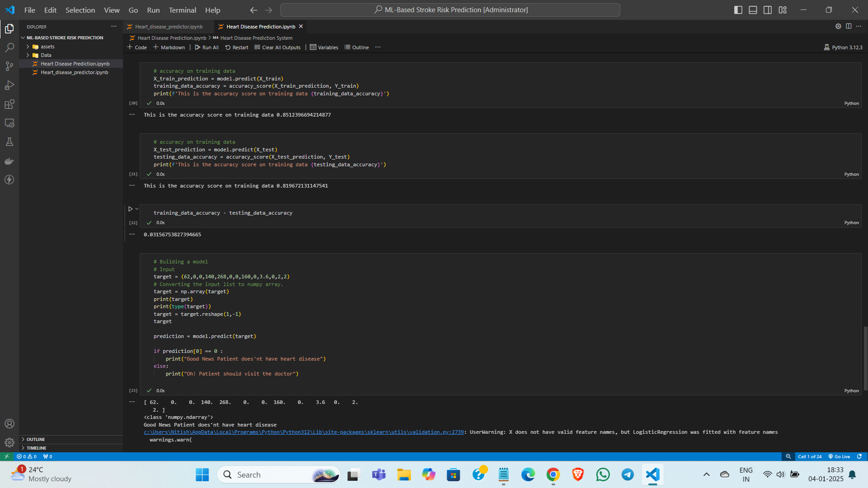The height and width of the screenshot is (488, 868).
Task: Open output options ellipsis for cell 23 output
Action: pos(132,402)
